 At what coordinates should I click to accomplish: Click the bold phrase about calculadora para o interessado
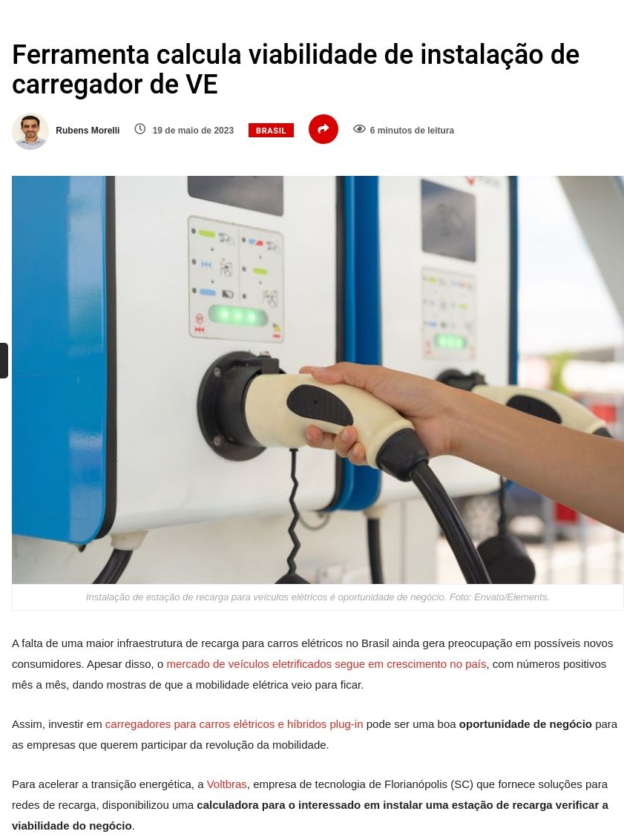tap(310, 816)
